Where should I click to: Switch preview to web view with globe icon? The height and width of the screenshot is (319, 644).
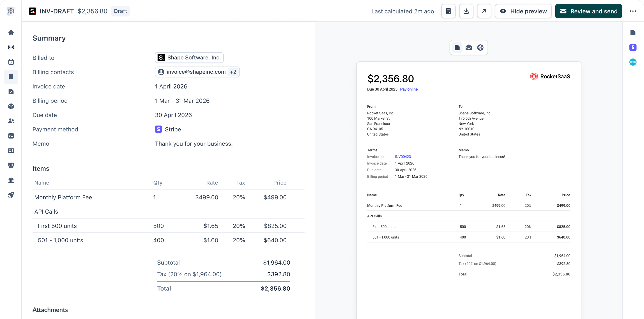[x=480, y=47]
